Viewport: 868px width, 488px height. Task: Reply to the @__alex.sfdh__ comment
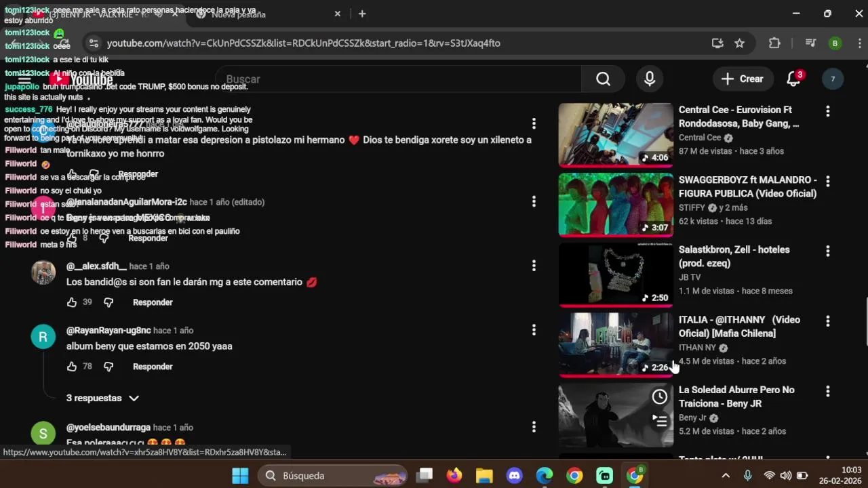[153, 302]
